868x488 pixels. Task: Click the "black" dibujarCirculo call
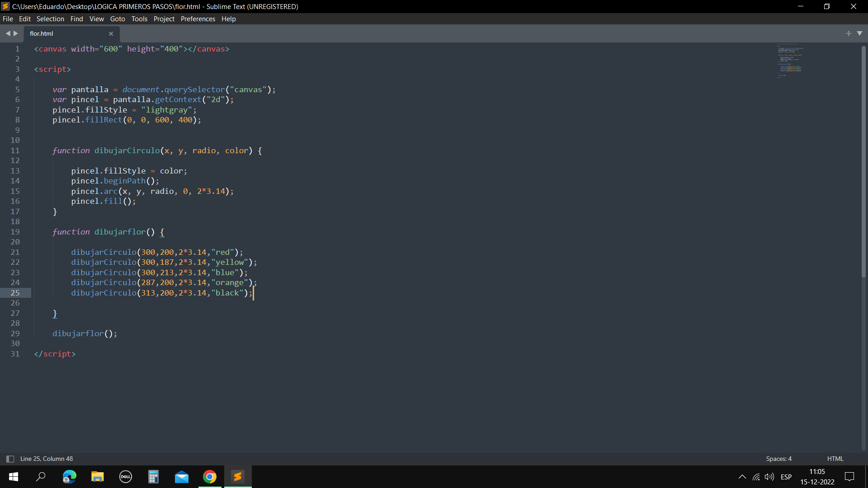[161, 293]
